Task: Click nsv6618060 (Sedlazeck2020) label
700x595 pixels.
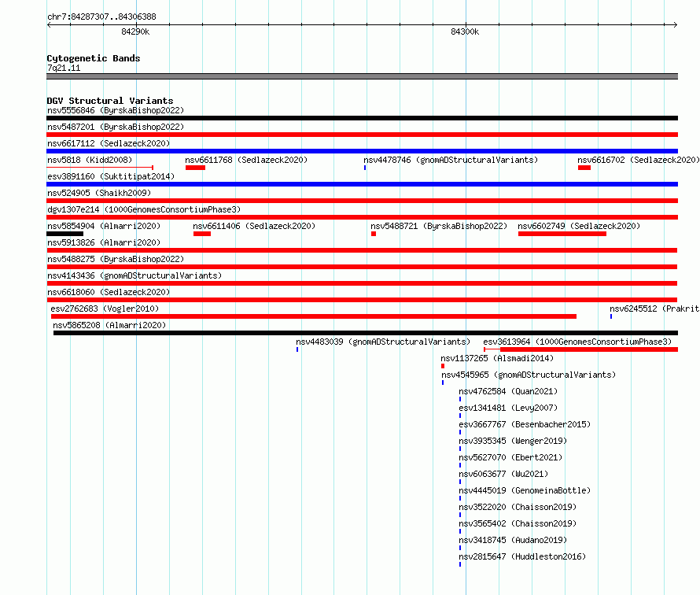Action: [x=109, y=292]
